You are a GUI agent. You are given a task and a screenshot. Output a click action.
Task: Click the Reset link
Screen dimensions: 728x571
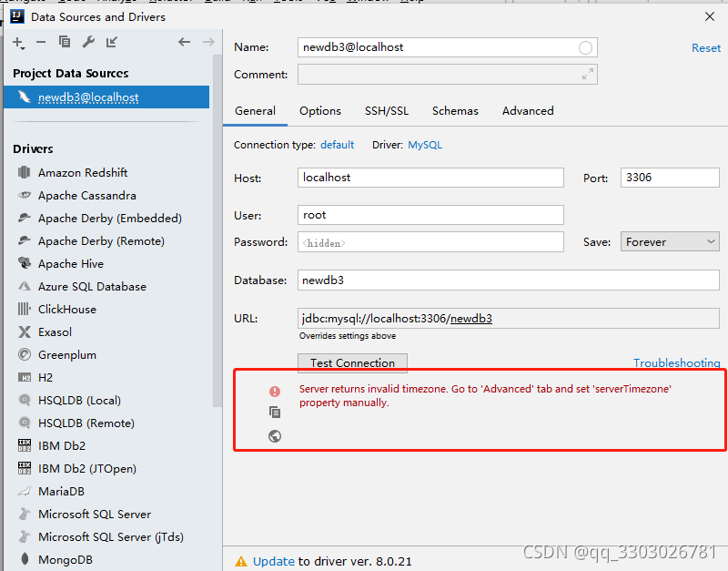pos(706,48)
